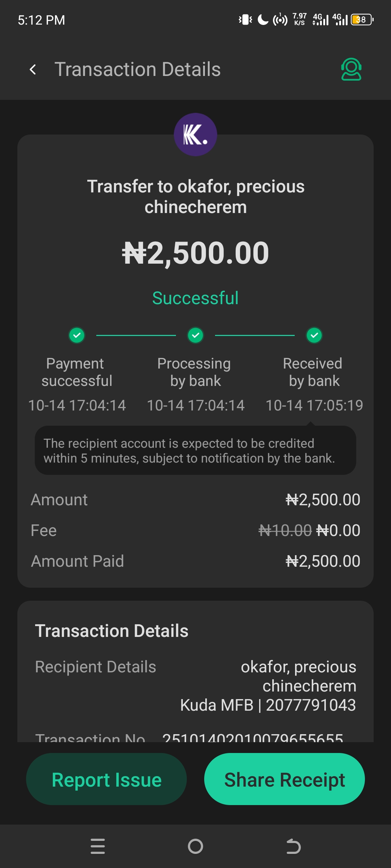Tap the Received by bank checkmark
Image resolution: width=391 pixels, height=868 pixels.
pos(314,335)
